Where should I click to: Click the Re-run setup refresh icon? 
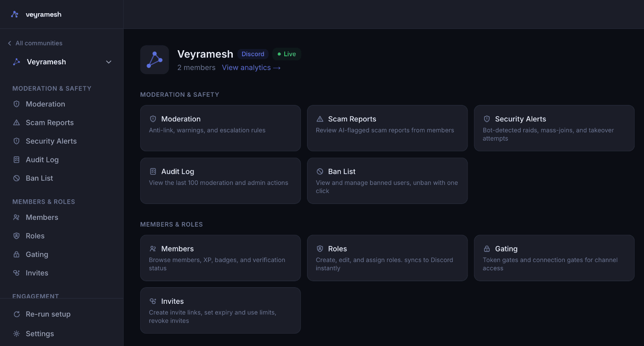(x=17, y=314)
